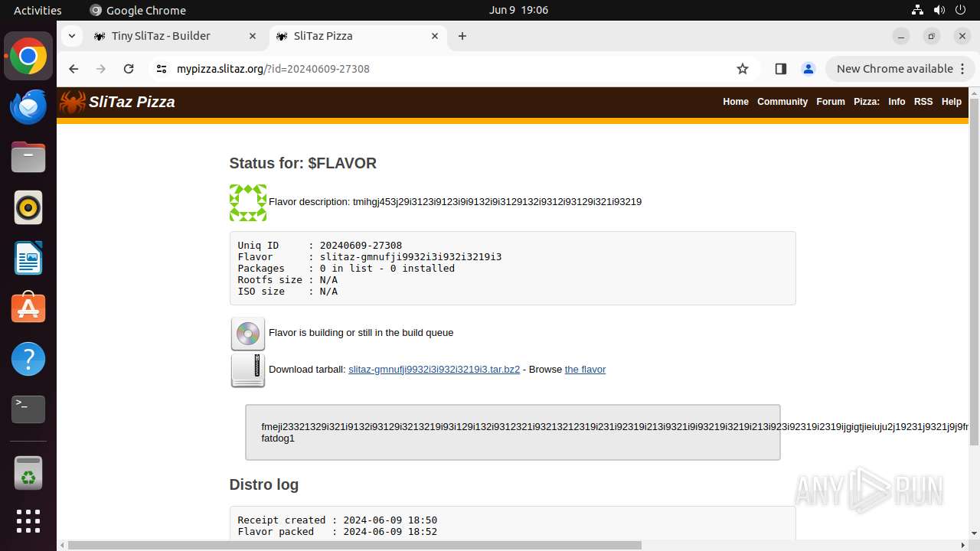Image resolution: width=980 pixels, height=551 pixels.
Task: Click the SliTaz Pizza site title
Action: (x=132, y=102)
